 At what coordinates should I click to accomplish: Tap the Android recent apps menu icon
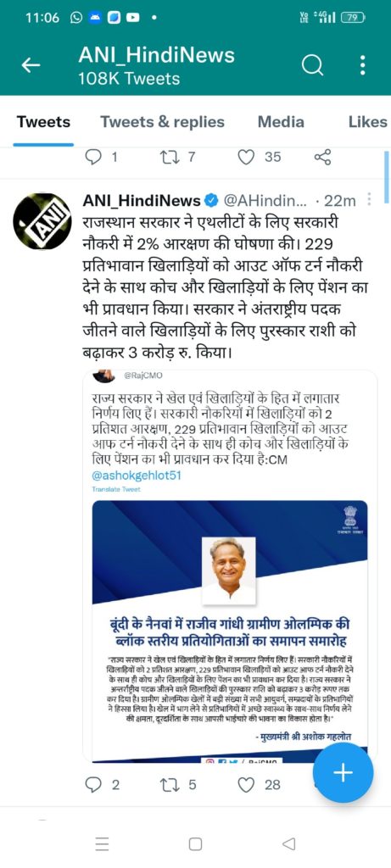coord(101,843)
